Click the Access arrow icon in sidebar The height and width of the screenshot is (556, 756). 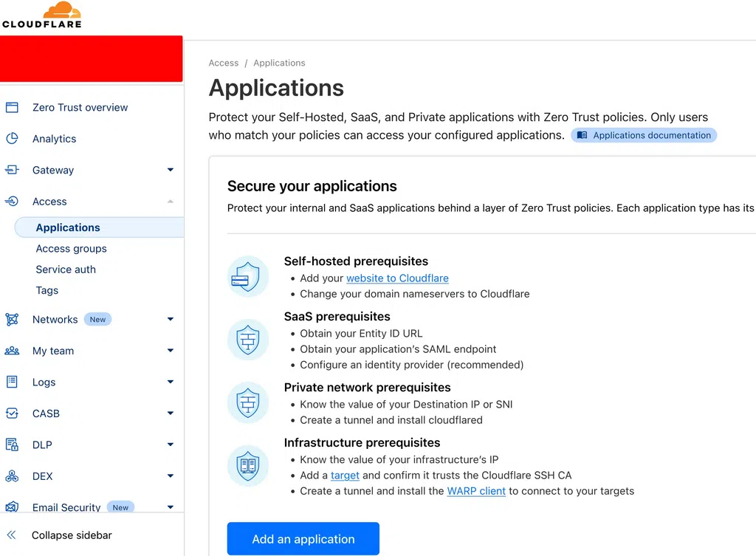pyautogui.click(x=12, y=202)
